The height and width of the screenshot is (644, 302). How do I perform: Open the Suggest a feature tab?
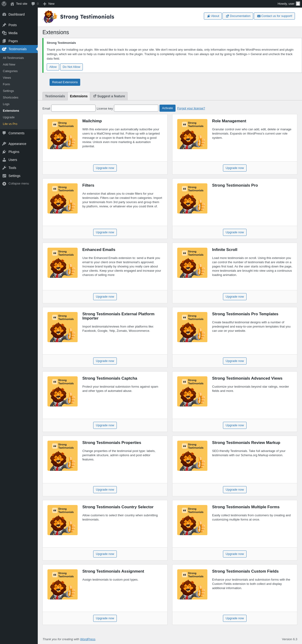109,96
